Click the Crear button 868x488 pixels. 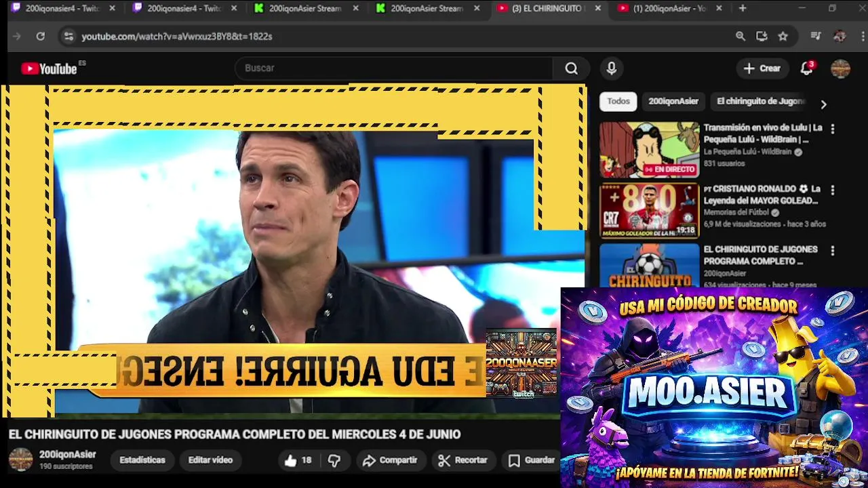(762, 68)
